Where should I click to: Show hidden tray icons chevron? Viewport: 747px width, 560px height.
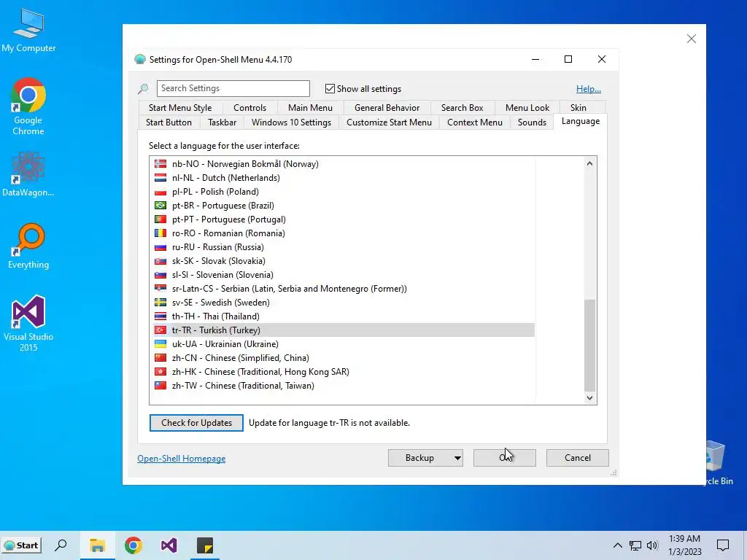click(617, 545)
